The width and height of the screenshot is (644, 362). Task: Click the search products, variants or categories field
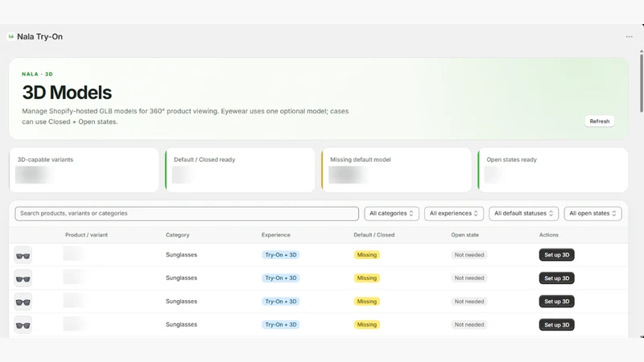coord(187,213)
